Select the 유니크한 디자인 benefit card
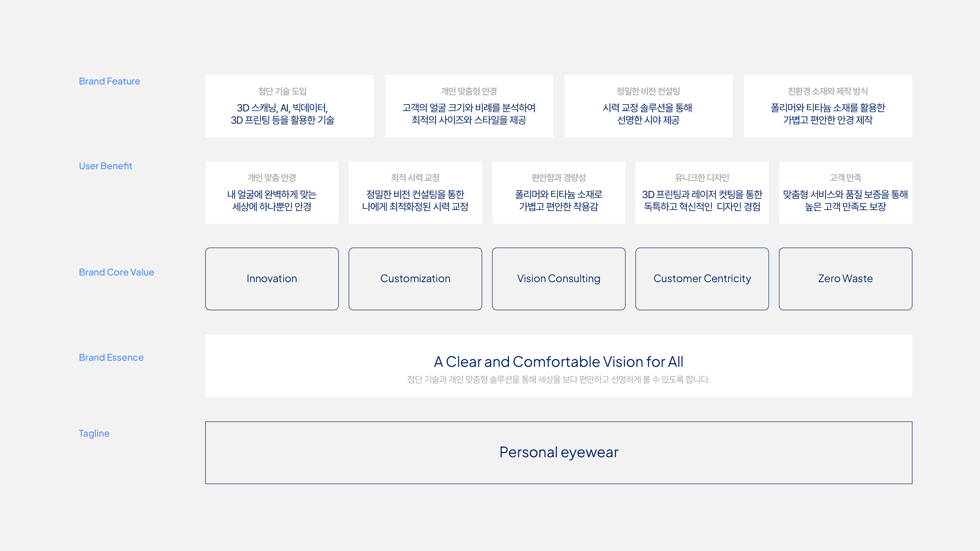Viewport: 980px width, 551px height. coord(702,192)
